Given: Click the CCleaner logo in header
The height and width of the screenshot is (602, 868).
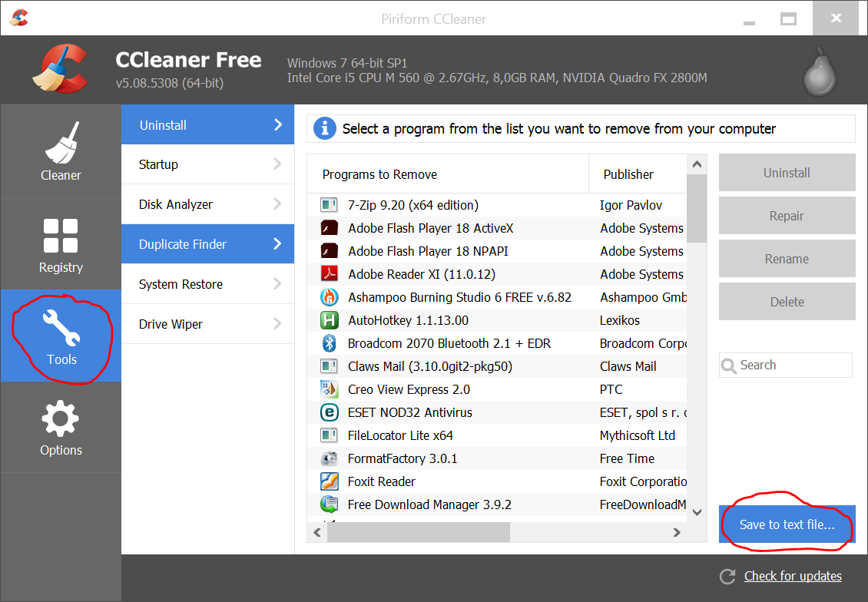Looking at the screenshot, I should [60, 68].
